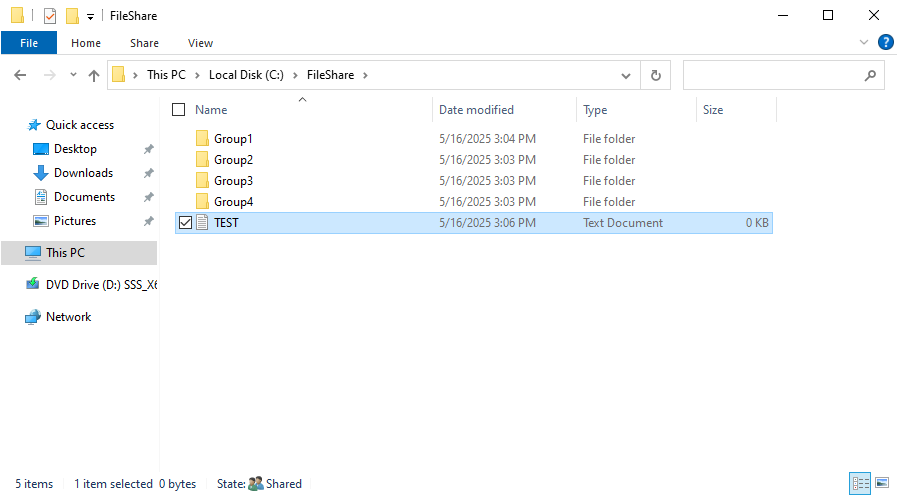Click FileShare in the address breadcrumb
The height and width of the screenshot is (496, 898).
(330, 75)
